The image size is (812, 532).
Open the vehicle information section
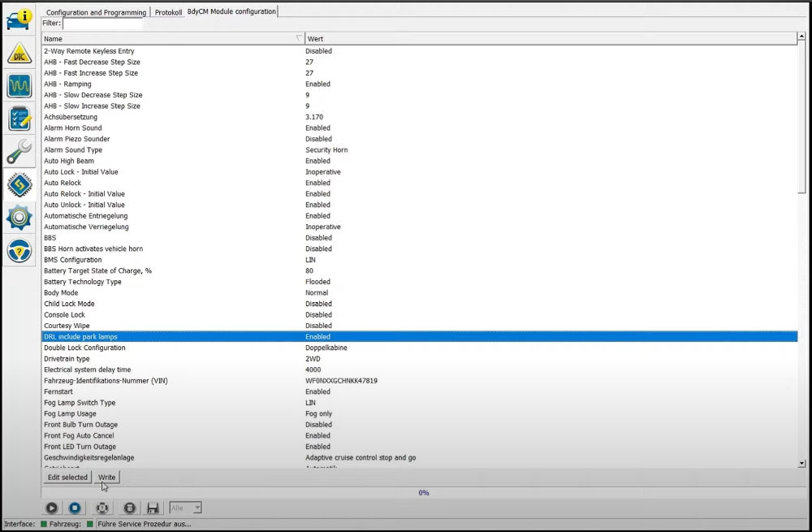[x=19, y=19]
